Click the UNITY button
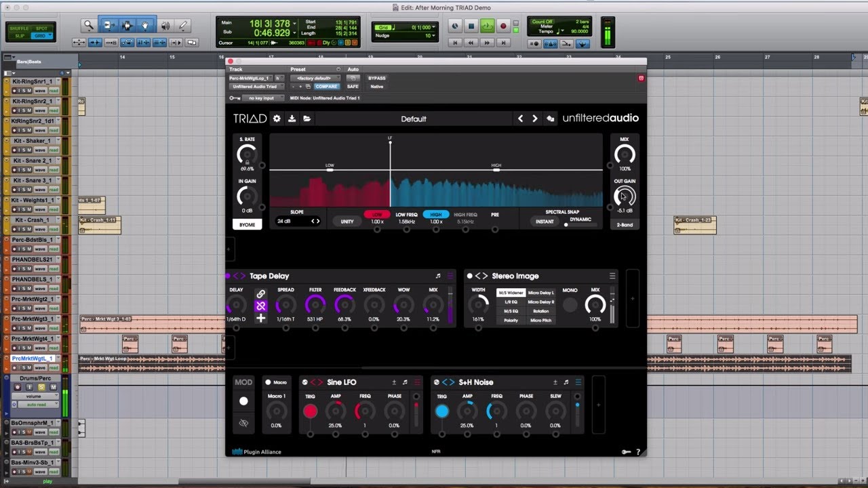 click(347, 222)
